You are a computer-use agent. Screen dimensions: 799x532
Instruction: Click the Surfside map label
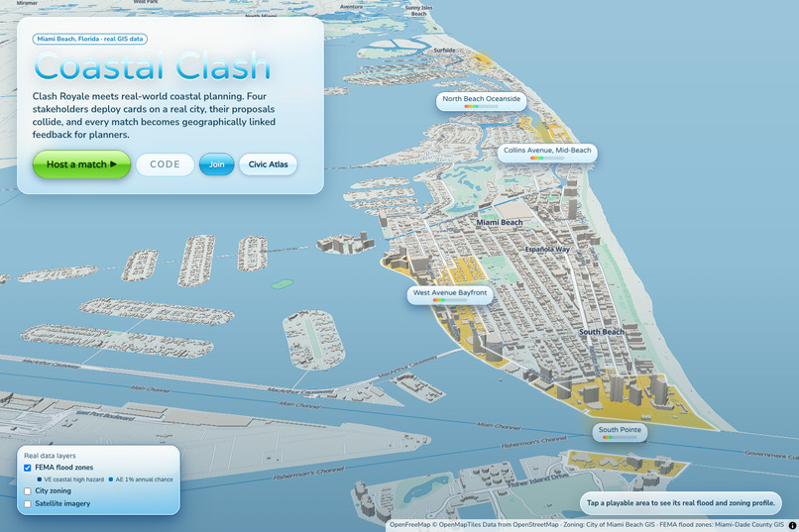pyautogui.click(x=444, y=50)
